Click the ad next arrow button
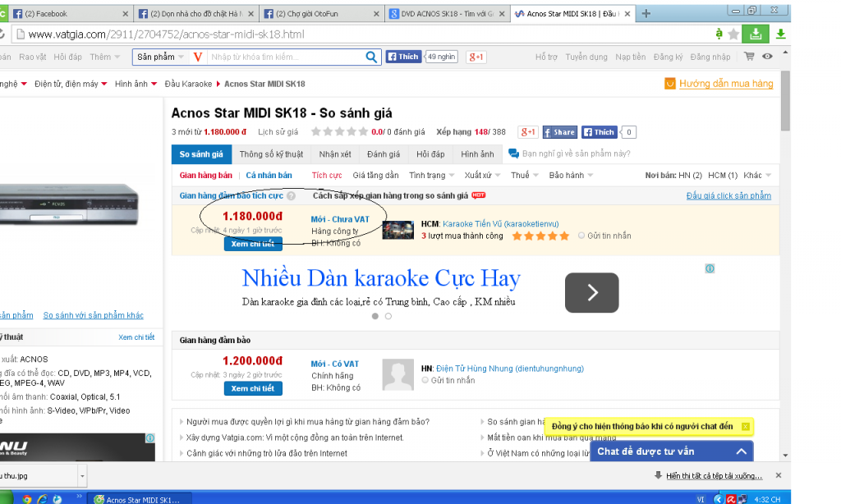841x504 pixels. point(591,293)
